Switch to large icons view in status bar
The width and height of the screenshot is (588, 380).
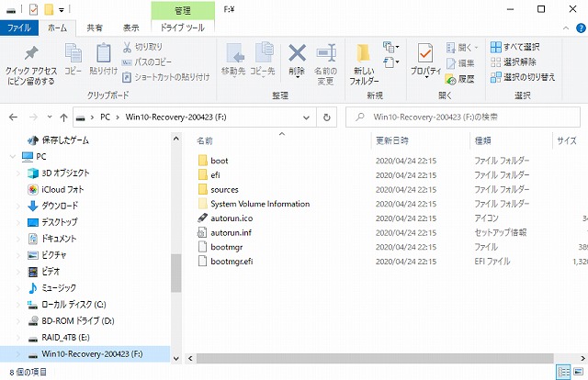[578, 372]
